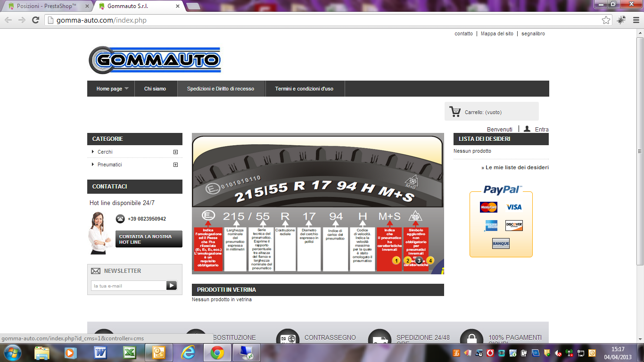Screen dimensions: 644x362
Task: Expand the Pneumatici category
Action: [x=175, y=165]
